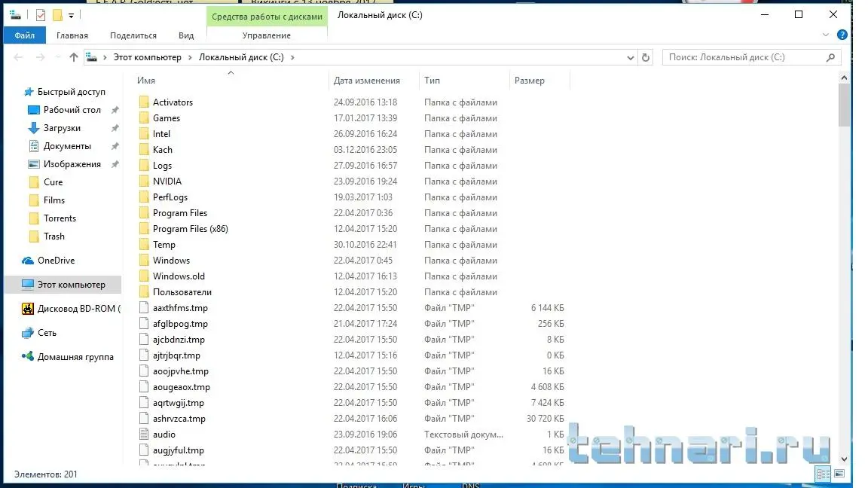Switch to large icons view icon
868x488 pixels.
tap(839, 474)
